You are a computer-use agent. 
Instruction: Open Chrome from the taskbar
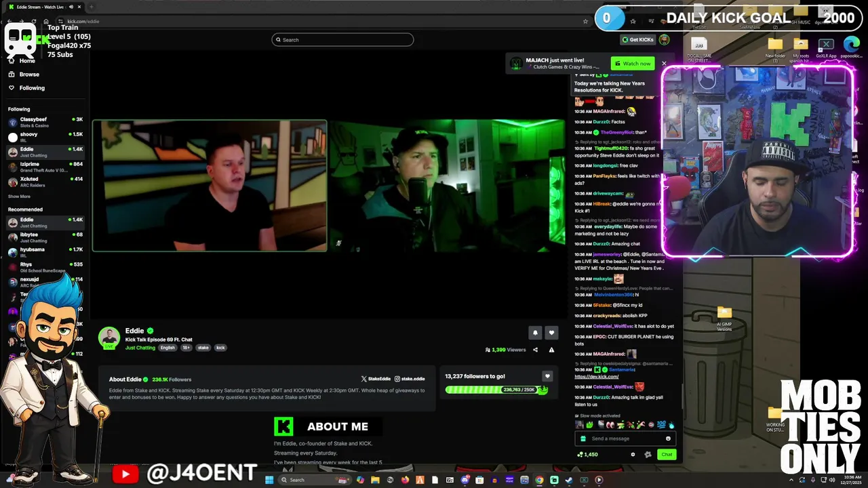click(x=539, y=480)
